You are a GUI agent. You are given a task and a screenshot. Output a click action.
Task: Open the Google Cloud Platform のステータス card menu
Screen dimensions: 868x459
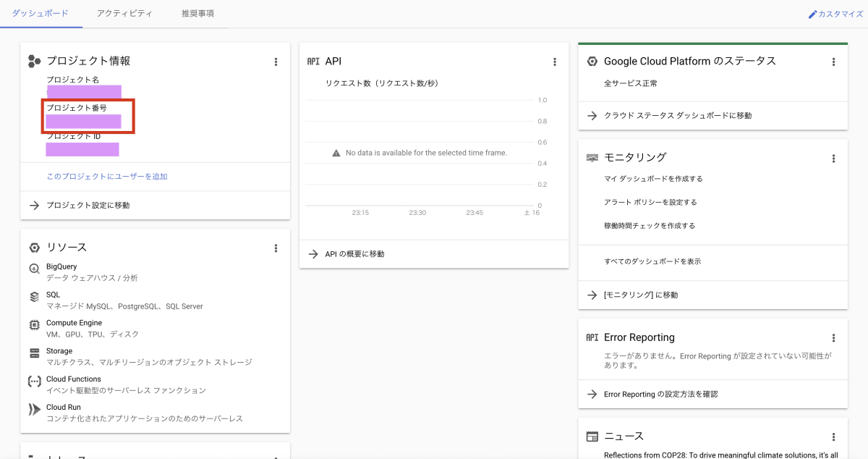(x=833, y=62)
